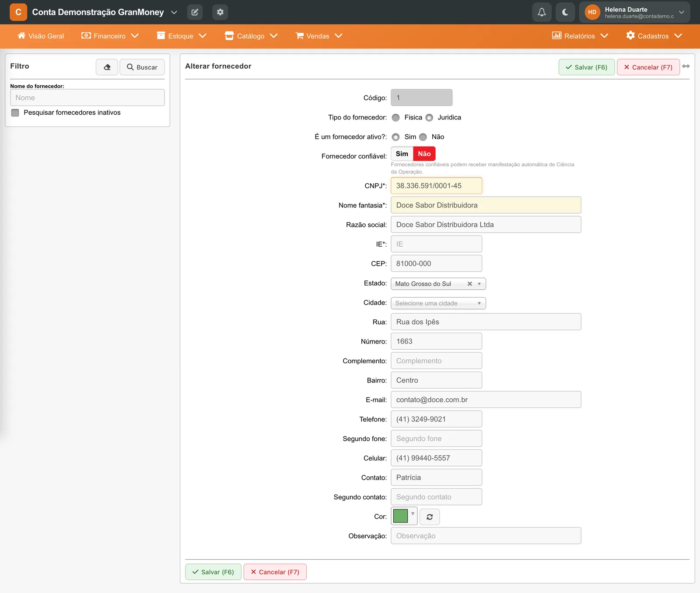700x593 pixels.
Task: Open the color picker dropdown arrow
Action: click(413, 514)
